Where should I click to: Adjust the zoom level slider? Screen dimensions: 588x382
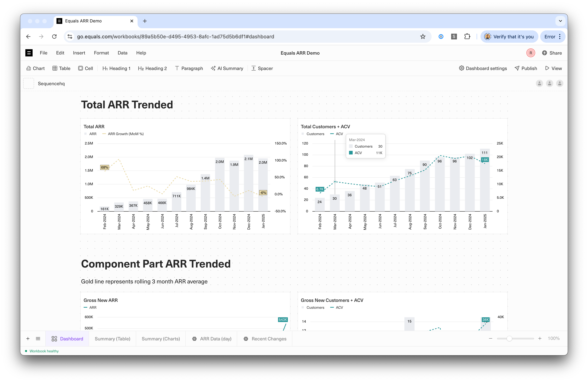click(x=509, y=339)
